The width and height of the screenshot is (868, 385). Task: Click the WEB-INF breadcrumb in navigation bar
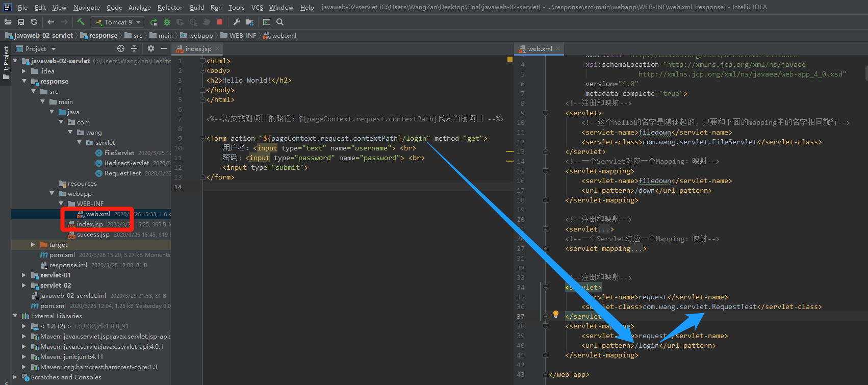[242, 35]
